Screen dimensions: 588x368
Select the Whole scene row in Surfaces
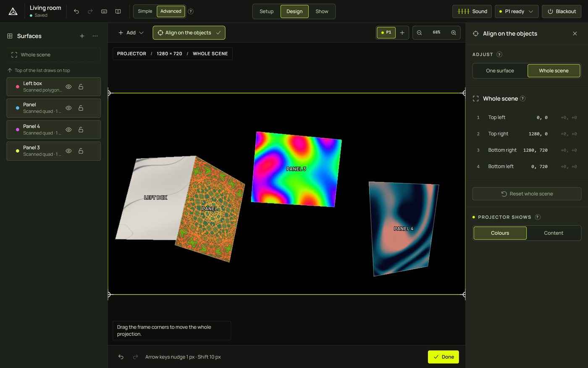tap(54, 55)
